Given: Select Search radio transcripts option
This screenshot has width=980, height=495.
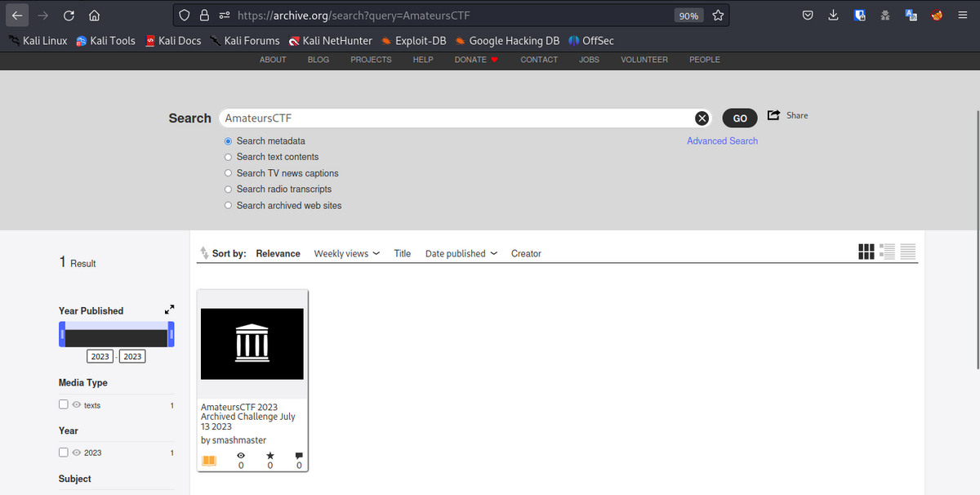Looking at the screenshot, I should [229, 190].
